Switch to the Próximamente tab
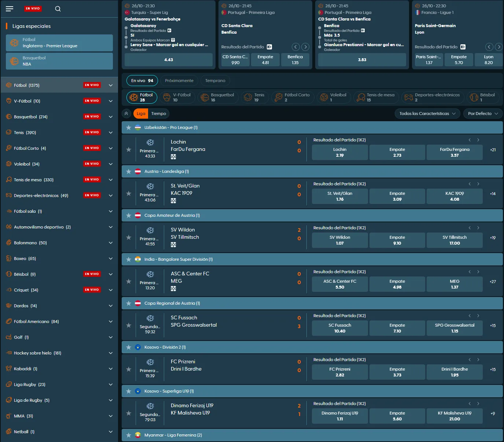Screen dimensions: 504x442 179,81
